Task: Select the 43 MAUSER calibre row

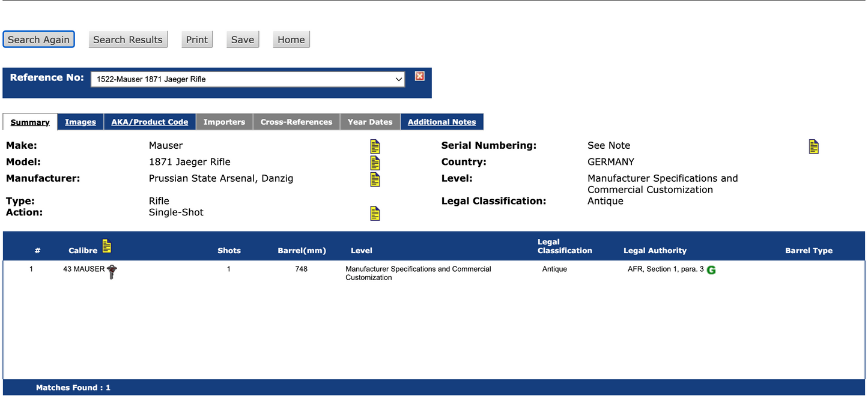Action: pos(434,273)
